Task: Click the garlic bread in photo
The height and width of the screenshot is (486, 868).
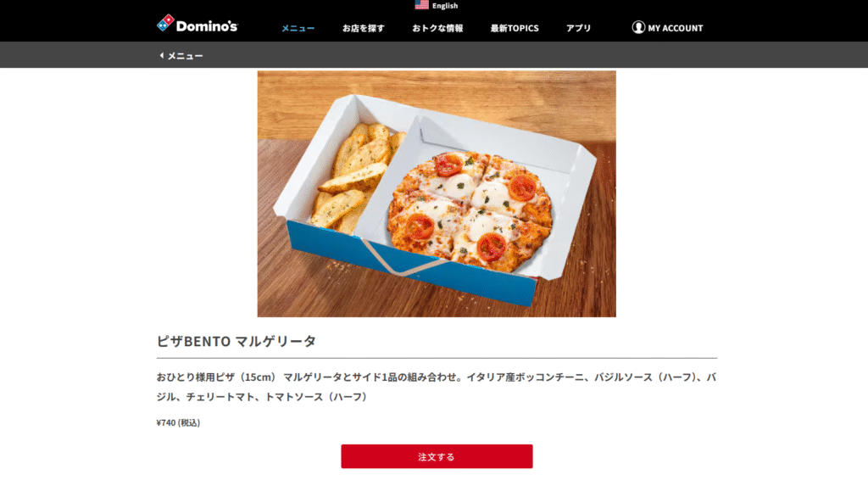Action: point(353,176)
